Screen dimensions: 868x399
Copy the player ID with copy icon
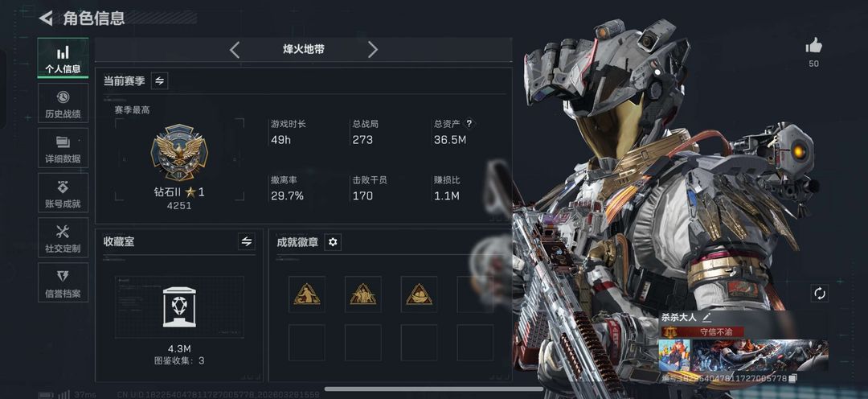point(792,378)
